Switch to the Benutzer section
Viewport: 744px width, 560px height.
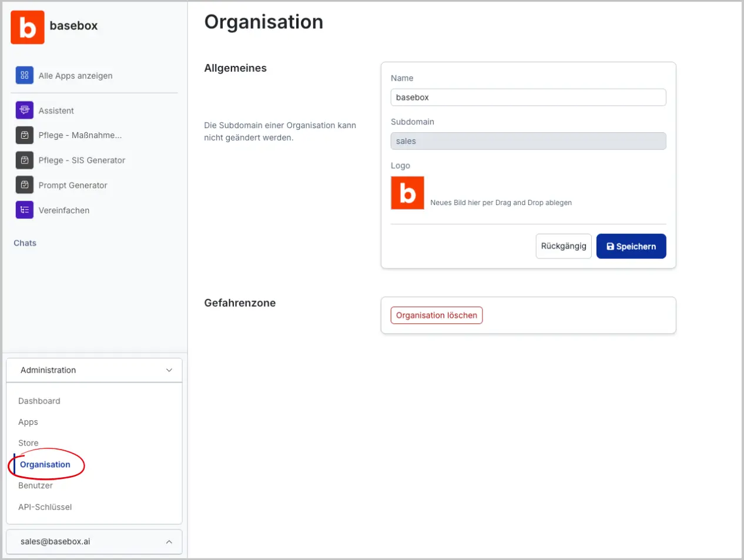point(35,485)
